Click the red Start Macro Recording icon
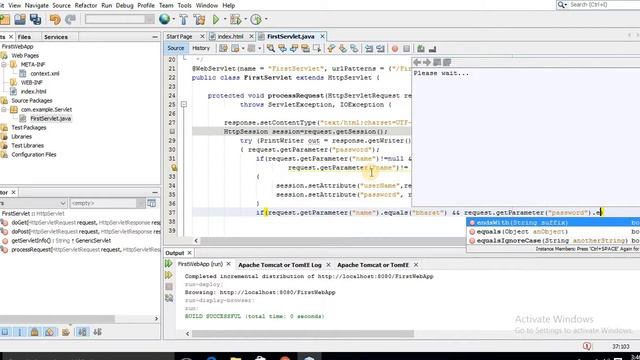 click(x=395, y=49)
